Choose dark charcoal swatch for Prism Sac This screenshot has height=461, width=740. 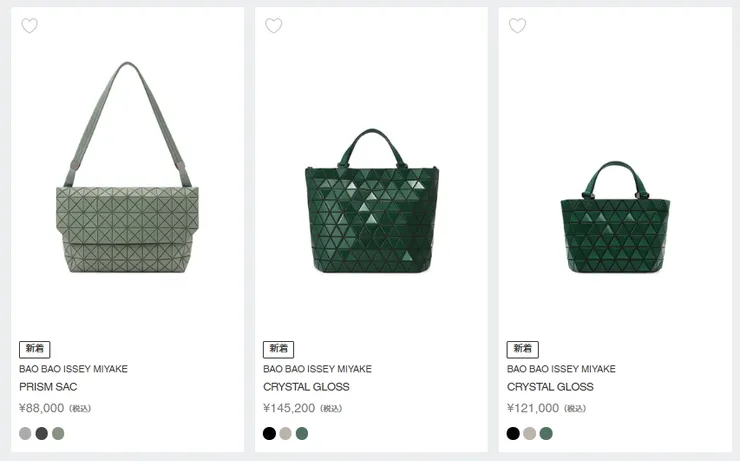[42, 434]
